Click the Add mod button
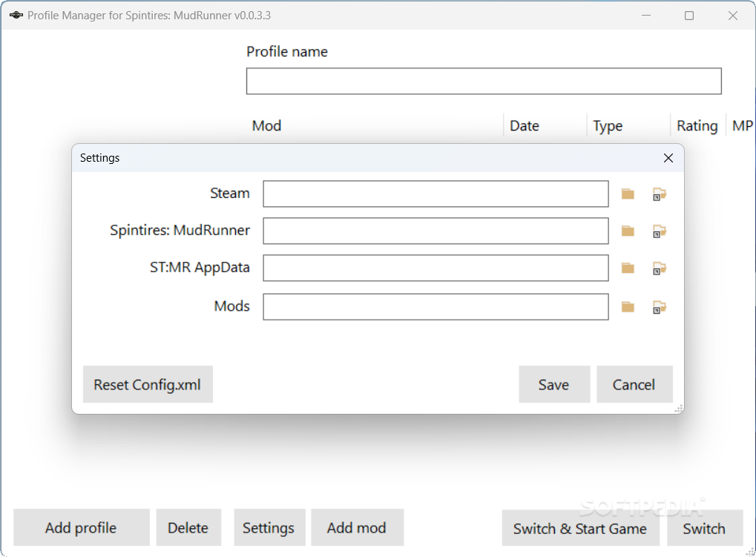This screenshot has height=557, width=756. [357, 527]
